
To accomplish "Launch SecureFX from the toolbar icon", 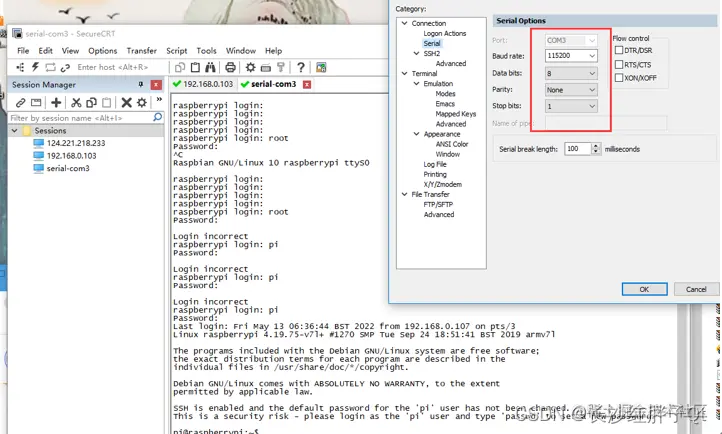I will click(321, 68).
